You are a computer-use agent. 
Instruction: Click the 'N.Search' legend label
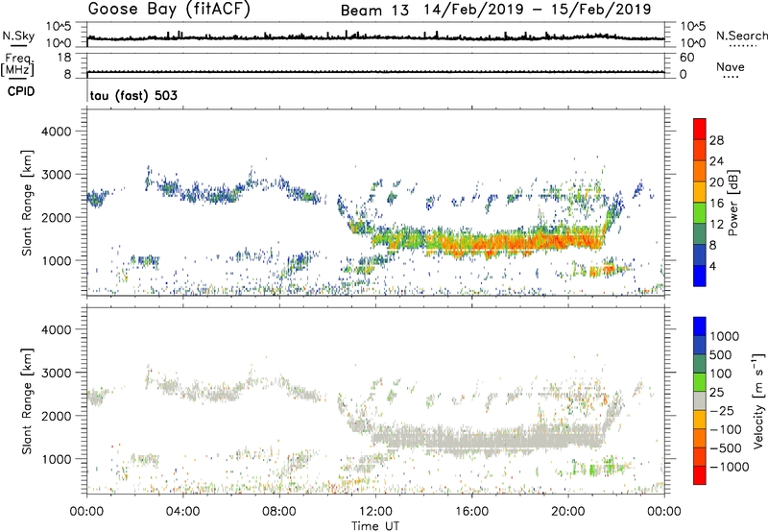pyautogui.click(x=741, y=36)
